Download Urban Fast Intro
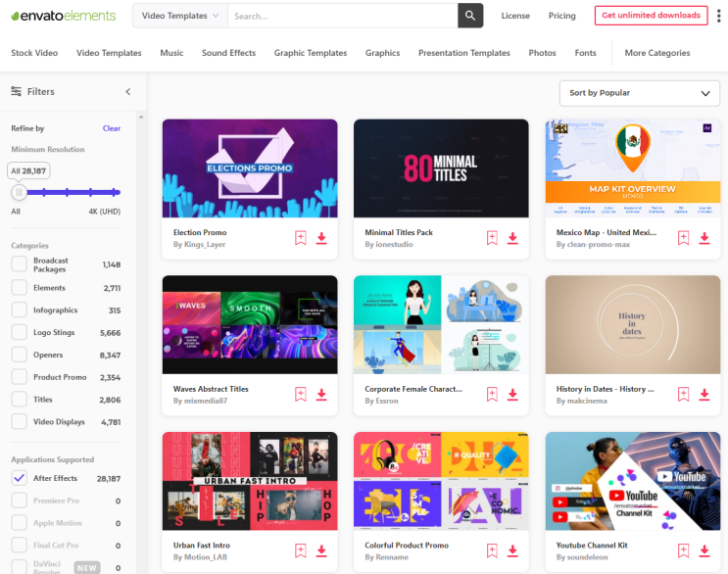The width and height of the screenshot is (728, 574). [x=321, y=550]
